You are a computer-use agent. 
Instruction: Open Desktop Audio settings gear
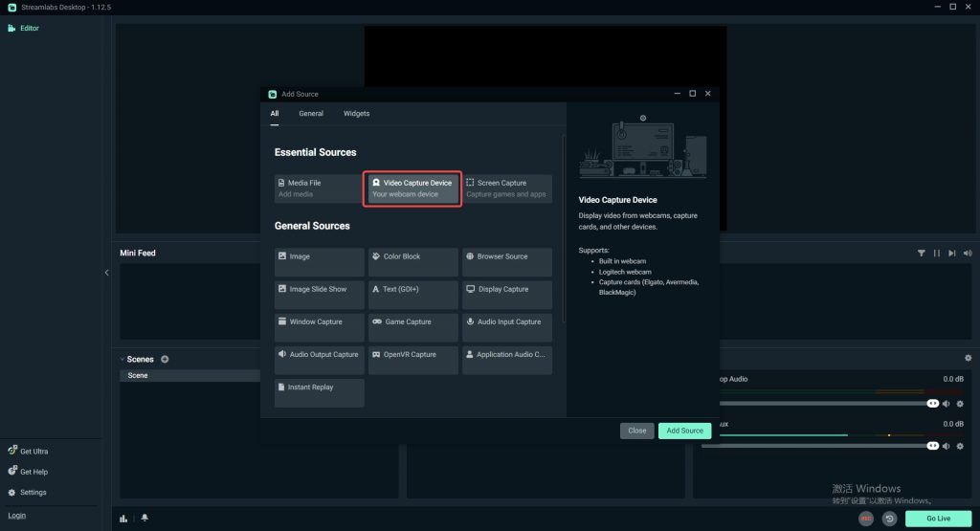(x=960, y=404)
